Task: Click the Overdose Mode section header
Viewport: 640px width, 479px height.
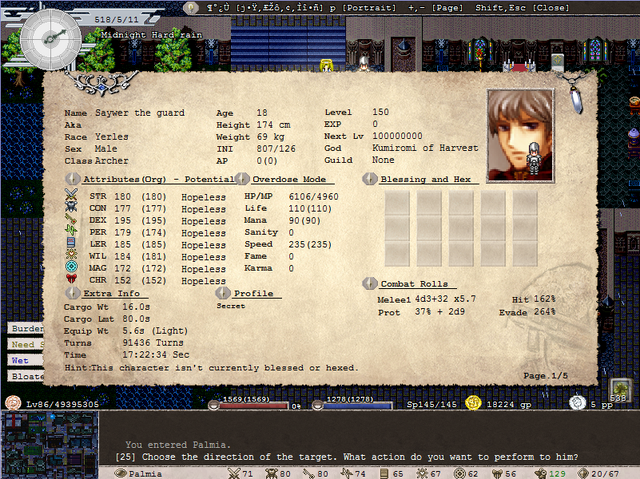Action: (289, 179)
